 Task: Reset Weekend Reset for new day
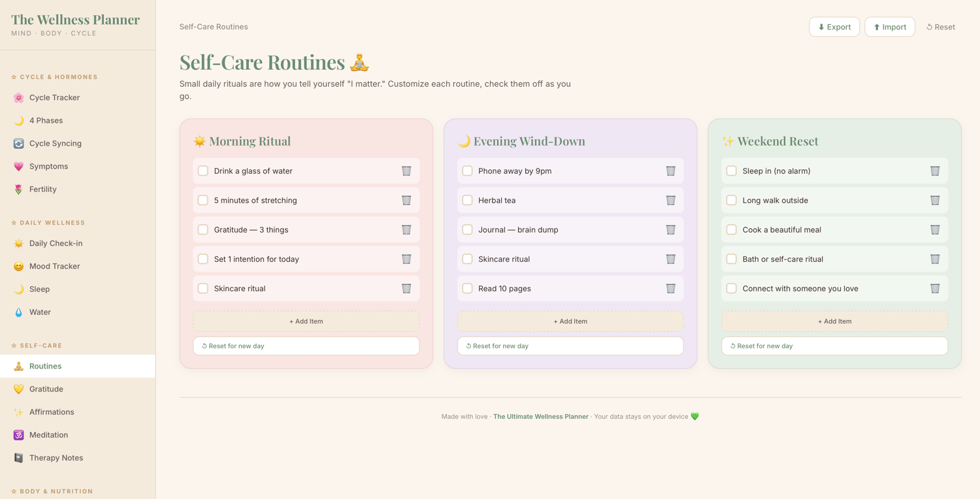coord(835,346)
